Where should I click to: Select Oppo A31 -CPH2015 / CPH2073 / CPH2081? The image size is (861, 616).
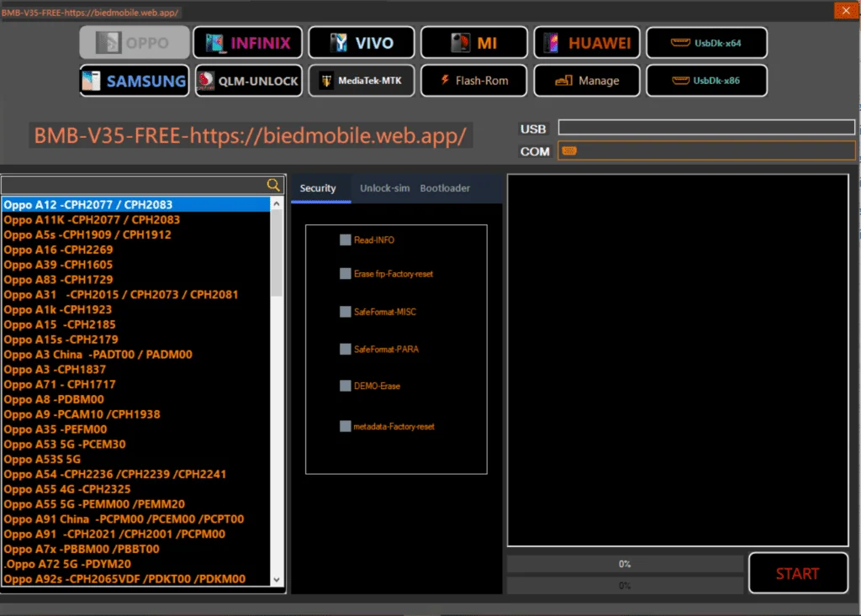pos(136,295)
